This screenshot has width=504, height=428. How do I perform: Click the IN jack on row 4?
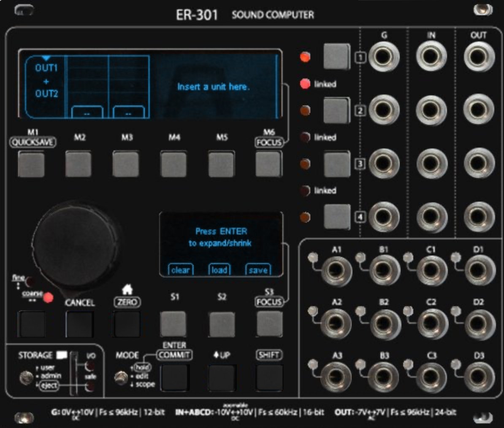(x=431, y=217)
